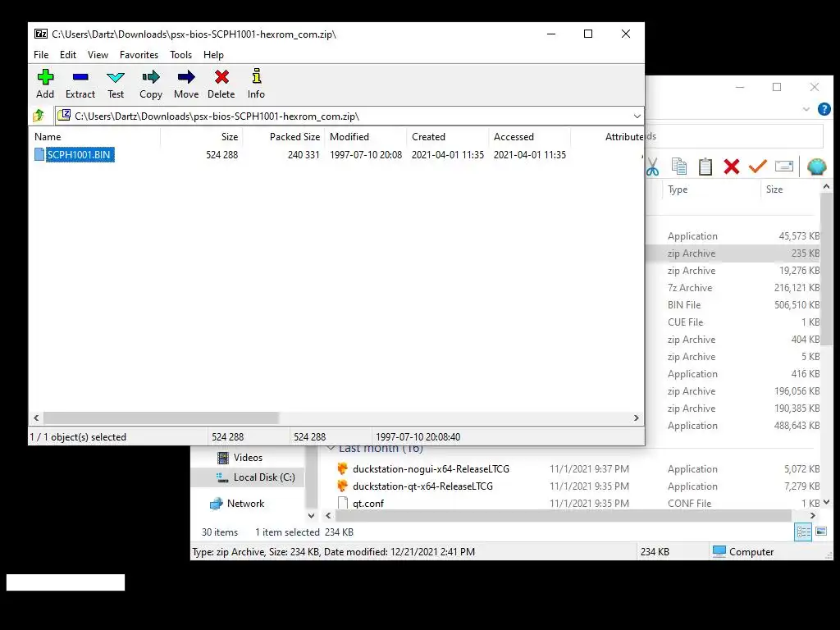Select Network in navigation pane
The width and height of the screenshot is (840, 630).
(236, 504)
